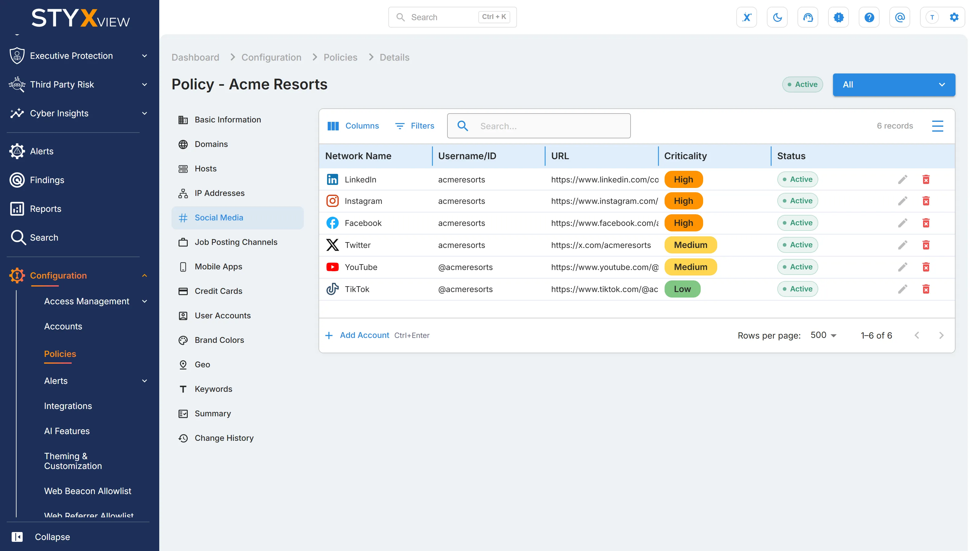Image resolution: width=980 pixels, height=551 pixels.
Task: Open the help question mark icon
Action: click(x=869, y=17)
